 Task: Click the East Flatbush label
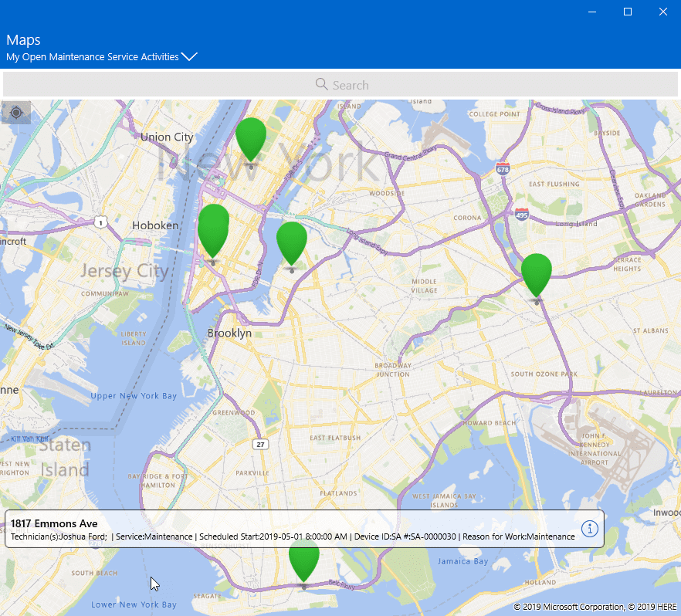point(335,438)
